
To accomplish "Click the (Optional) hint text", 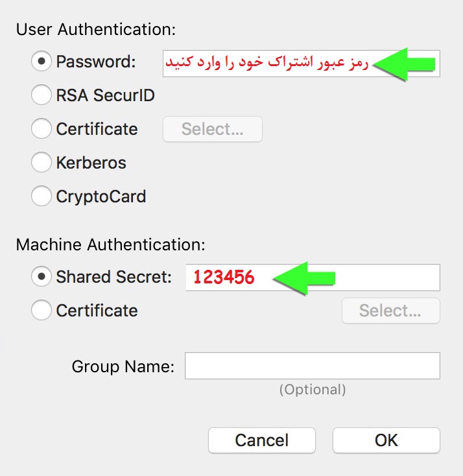I will (312, 390).
